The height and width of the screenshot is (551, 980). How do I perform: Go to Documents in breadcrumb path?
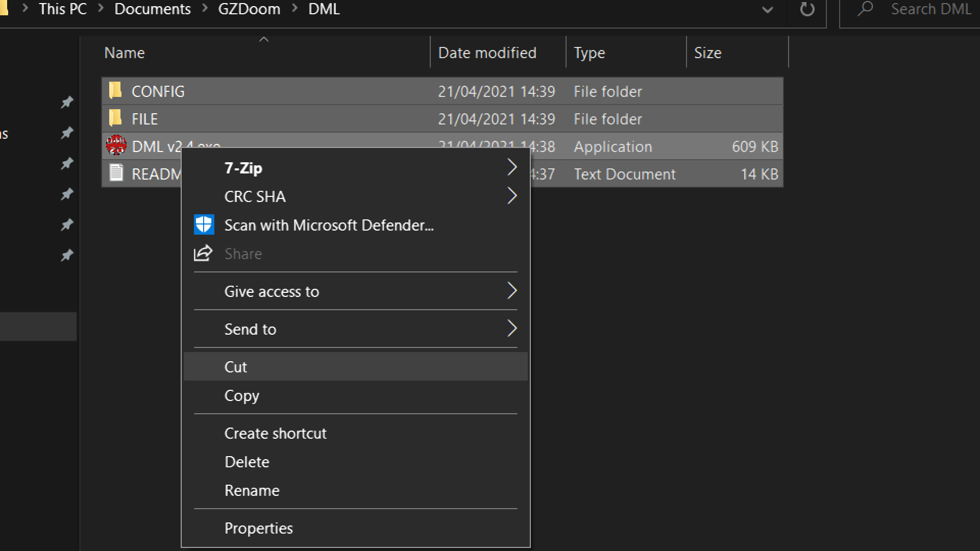tap(152, 9)
